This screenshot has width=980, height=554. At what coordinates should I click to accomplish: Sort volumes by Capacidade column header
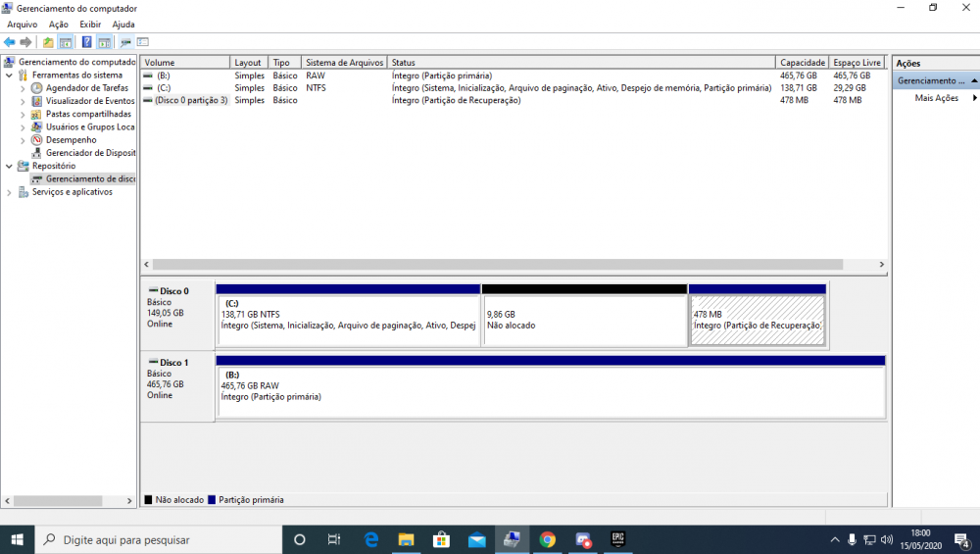coord(802,63)
